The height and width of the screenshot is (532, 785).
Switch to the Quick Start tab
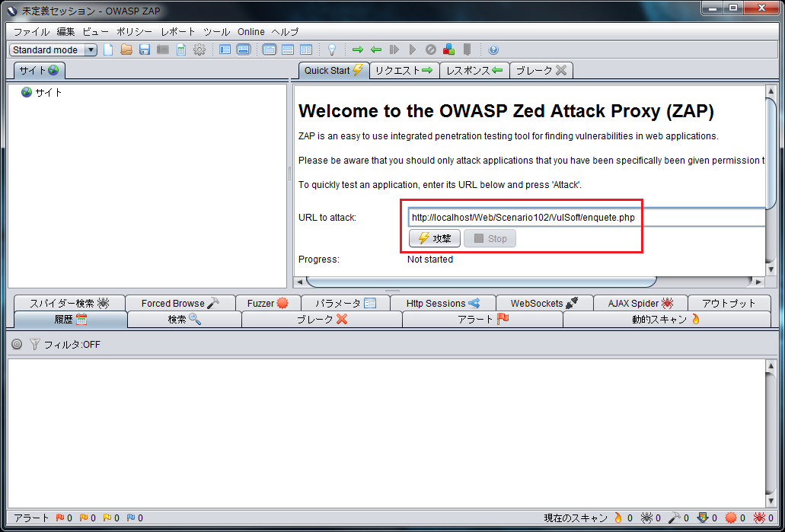pyautogui.click(x=333, y=71)
